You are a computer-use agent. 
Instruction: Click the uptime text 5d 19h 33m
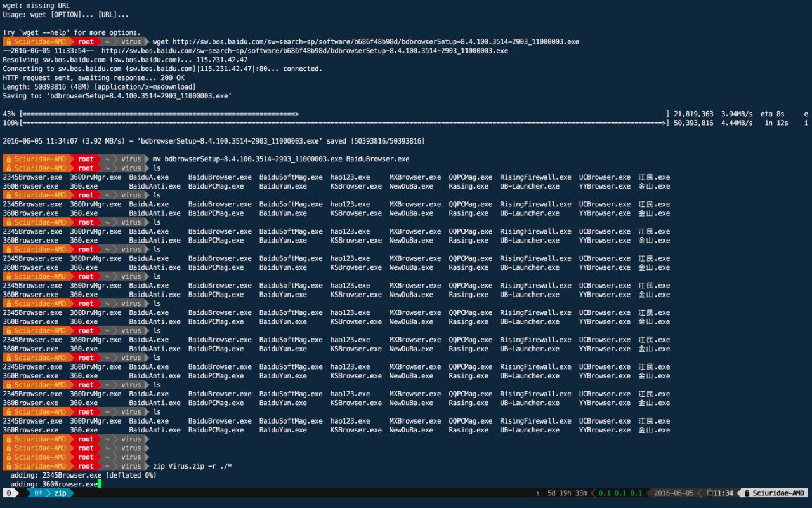[568, 493]
